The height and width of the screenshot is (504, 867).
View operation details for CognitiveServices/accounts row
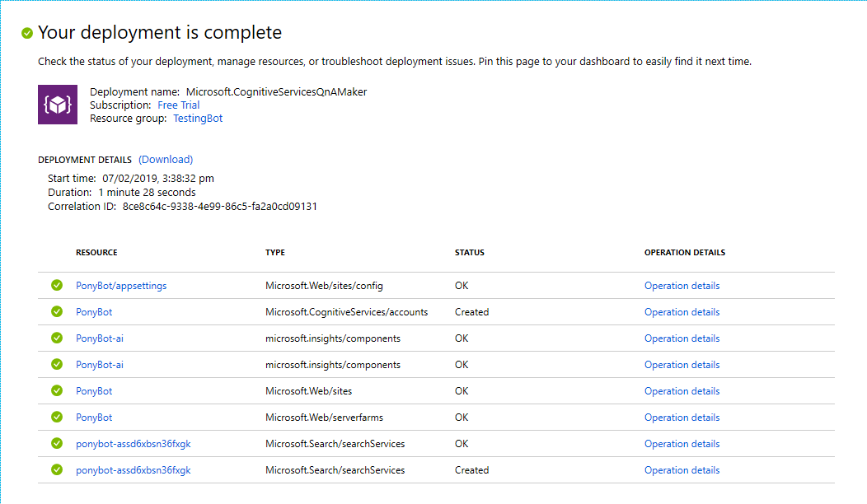[682, 312]
